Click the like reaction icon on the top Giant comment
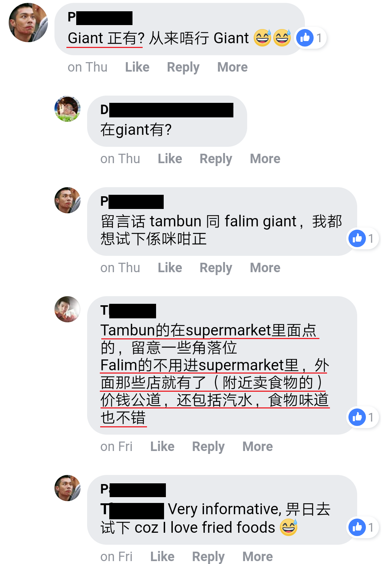 tap(305, 38)
